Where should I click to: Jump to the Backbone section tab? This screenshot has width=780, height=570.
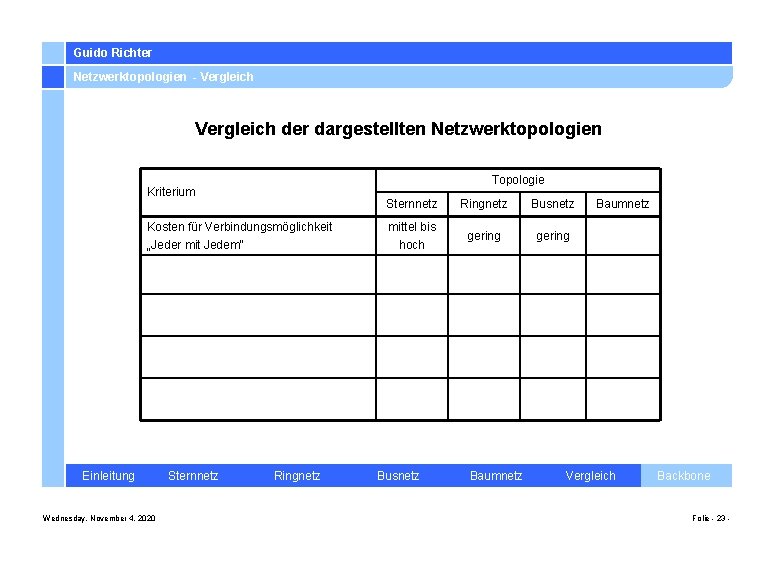coord(683,475)
